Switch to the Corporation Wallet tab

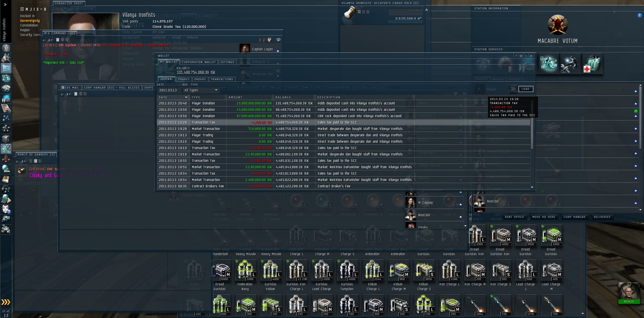click(x=199, y=62)
